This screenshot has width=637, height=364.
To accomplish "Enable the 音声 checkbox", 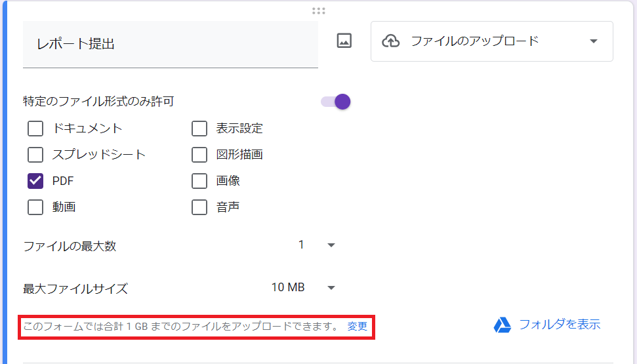I will pyautogui.click(x=199, y=207).
